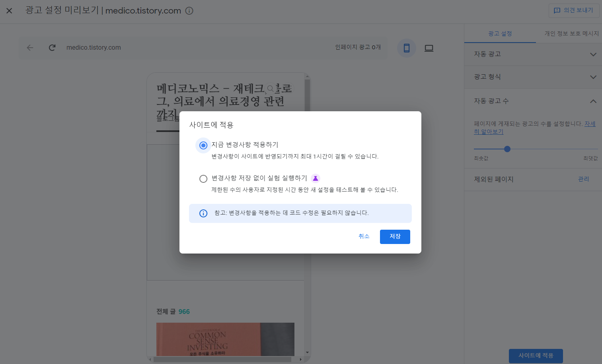Click the preview vertical scrollbar
The width and height of the screenshot is (602, 364).
click(x=307, y=95)
